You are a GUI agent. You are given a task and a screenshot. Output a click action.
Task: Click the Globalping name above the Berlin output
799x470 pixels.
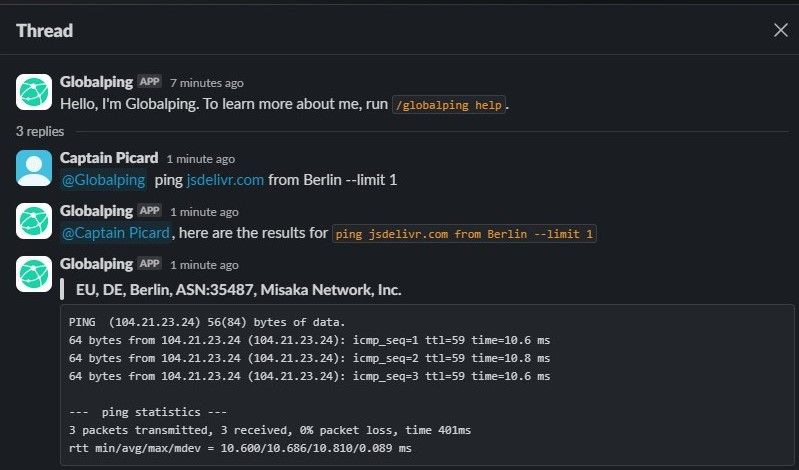[x=96, y=264]
